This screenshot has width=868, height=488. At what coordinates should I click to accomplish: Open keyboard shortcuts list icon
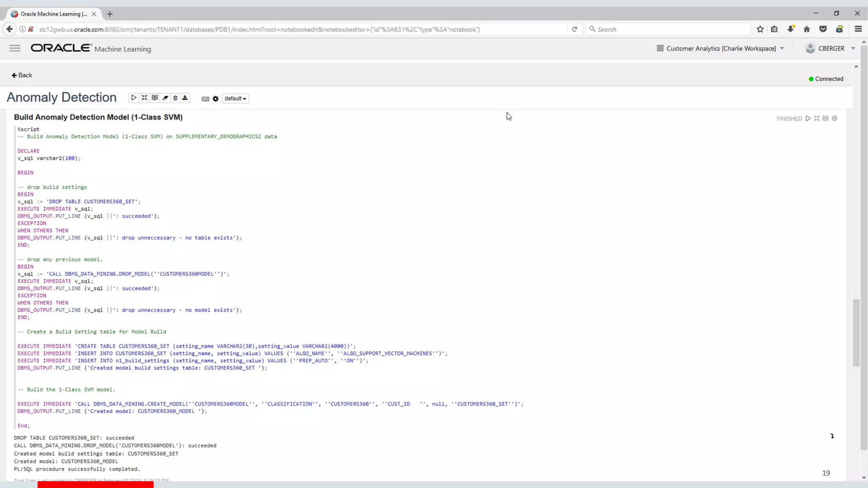pos(205,99)
